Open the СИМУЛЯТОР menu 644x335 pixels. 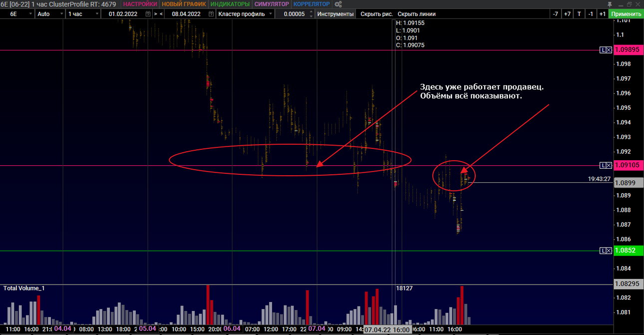(x=272, y=4)
